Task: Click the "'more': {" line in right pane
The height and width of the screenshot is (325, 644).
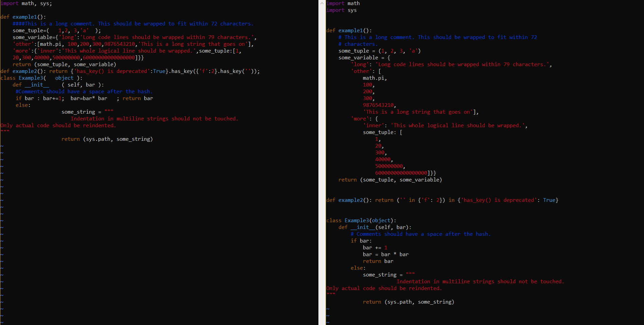Action: point(364,119)
